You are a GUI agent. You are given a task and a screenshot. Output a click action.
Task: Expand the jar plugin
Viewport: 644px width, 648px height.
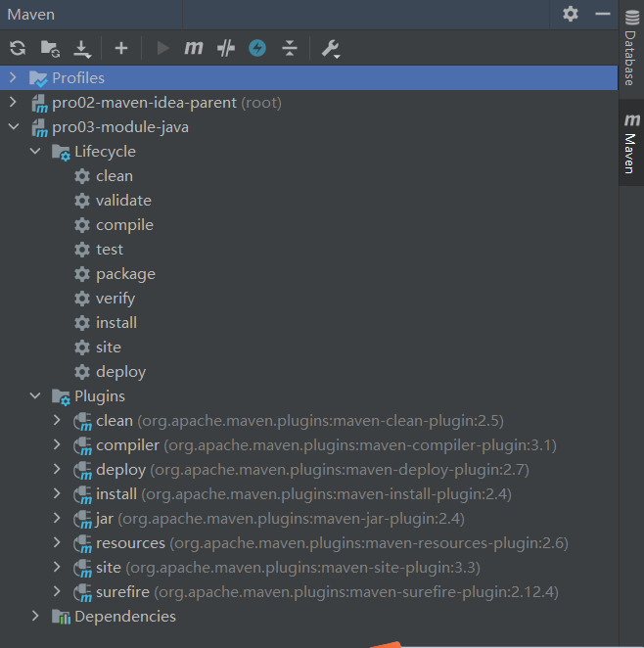coord(57,518)
